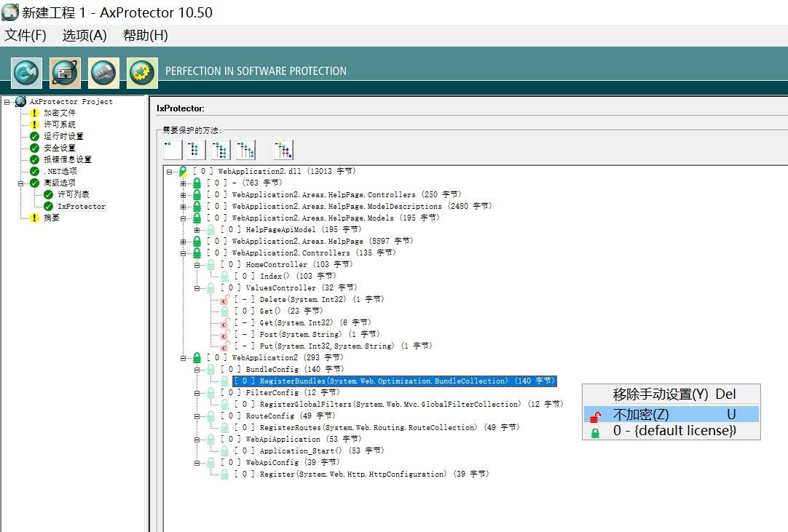Expand the Areas.HelpPage.Controllers namespace node

point(184,195)
